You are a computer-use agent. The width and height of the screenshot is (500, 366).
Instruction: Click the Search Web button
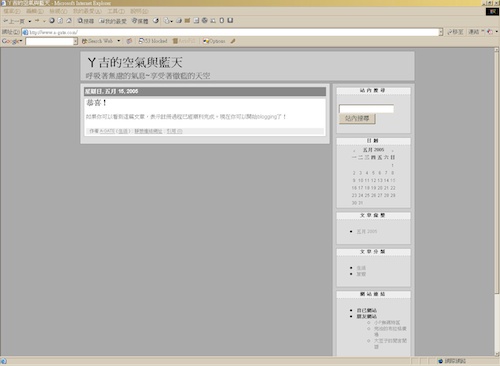[x=97, y=41]
